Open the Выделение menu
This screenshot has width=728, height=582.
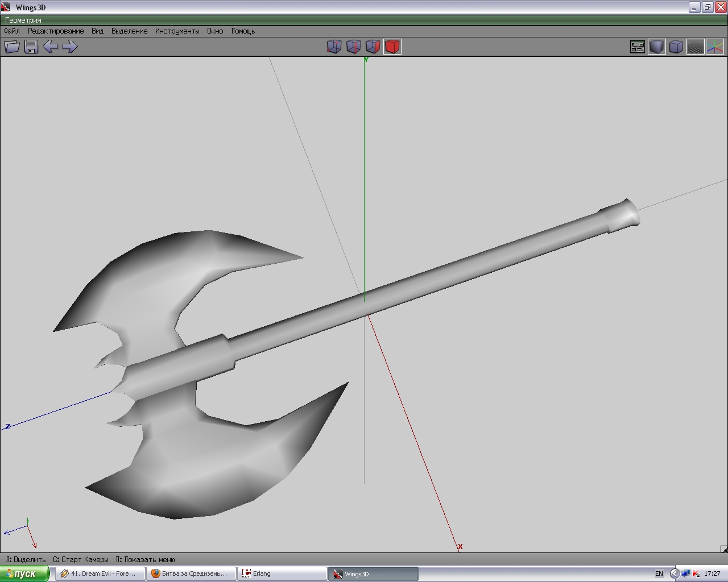(x=130, y=31)
